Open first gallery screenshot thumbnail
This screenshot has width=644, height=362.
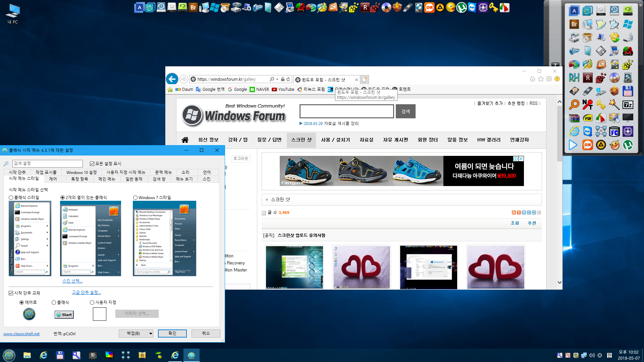[294, 267]
